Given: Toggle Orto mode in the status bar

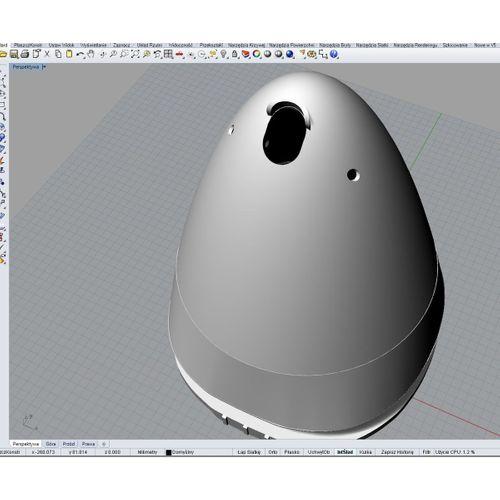Looking at the screenshot, I should click(273, 452).
